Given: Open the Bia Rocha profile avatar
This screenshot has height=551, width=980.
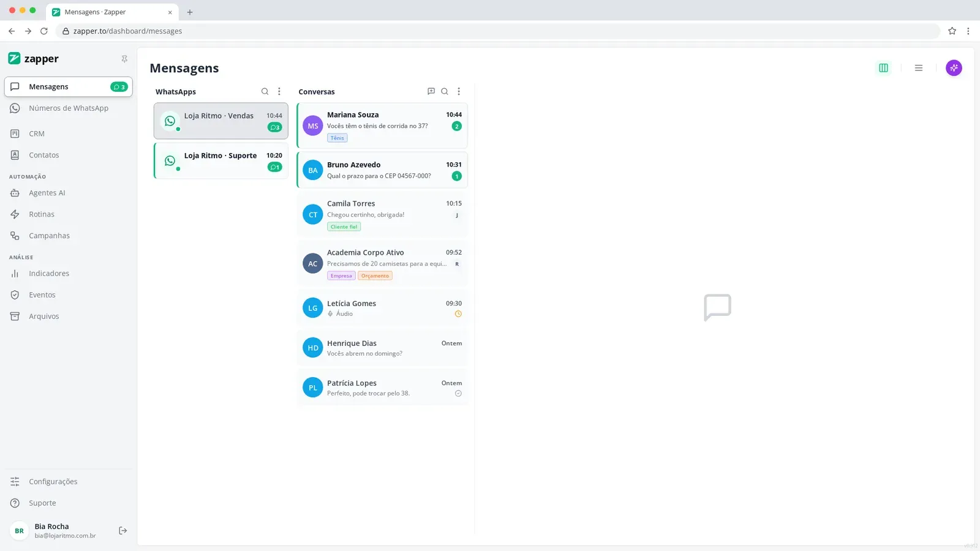Looking at the screenshot, I should (20, 531).
